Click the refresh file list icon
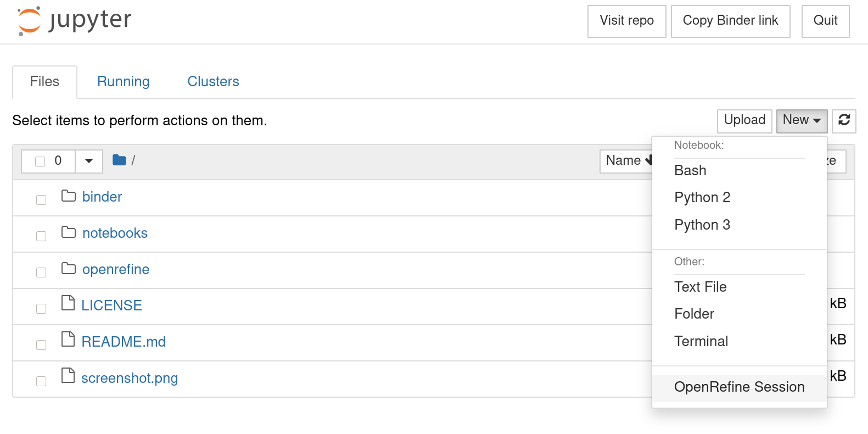 [x=844, y=120]
